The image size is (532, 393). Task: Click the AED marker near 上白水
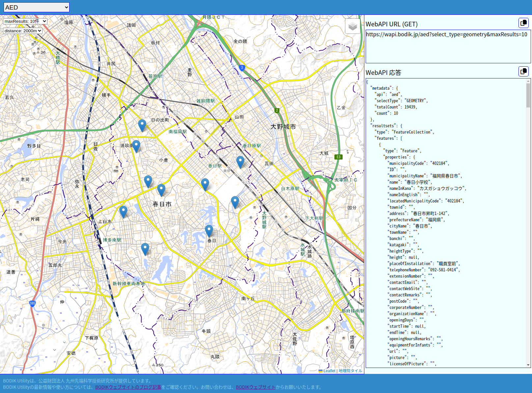pos(123,212)
